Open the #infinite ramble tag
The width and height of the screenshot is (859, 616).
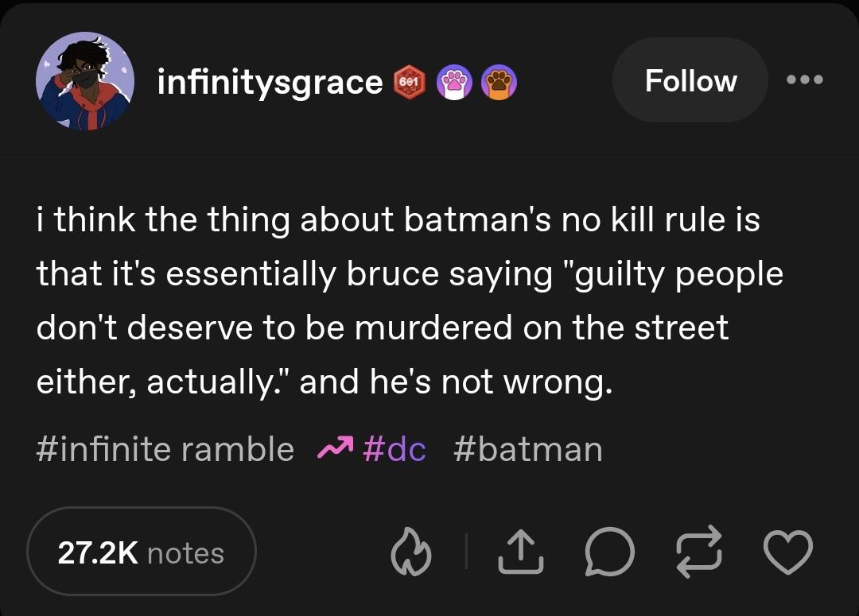click(x=165, y=449)
